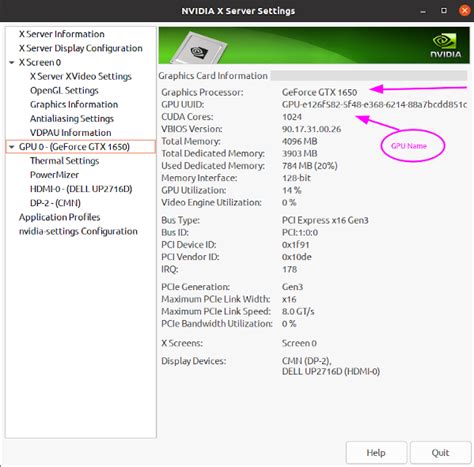
Task: Click Bus ID value PCI:1:0:0
Action: pyautogui.click(x=300, y=233)
